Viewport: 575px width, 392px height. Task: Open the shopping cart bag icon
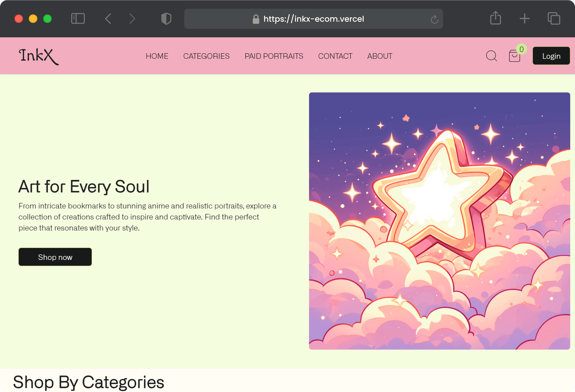(x=514, y=56)
